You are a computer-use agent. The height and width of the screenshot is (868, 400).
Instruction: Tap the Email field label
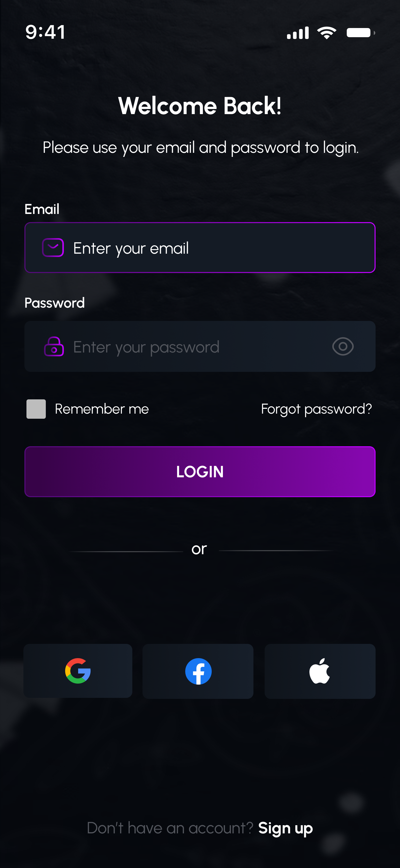click(x=42, y=209)
